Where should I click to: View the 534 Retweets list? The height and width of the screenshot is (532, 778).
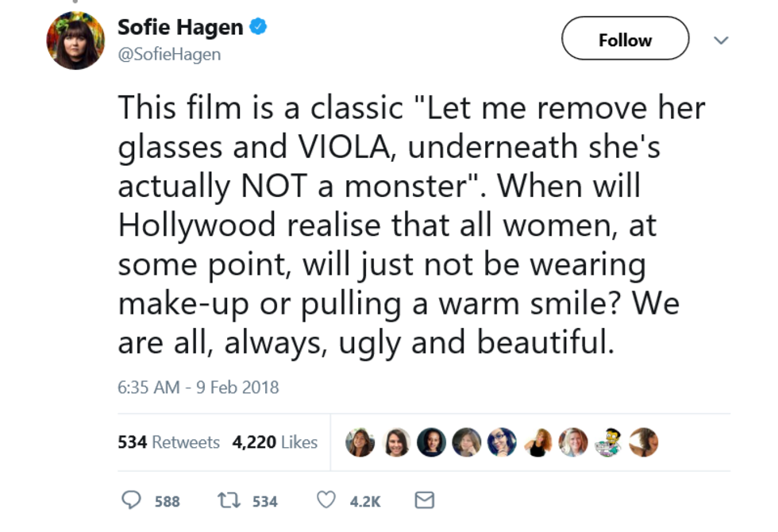tap(168, 442)
